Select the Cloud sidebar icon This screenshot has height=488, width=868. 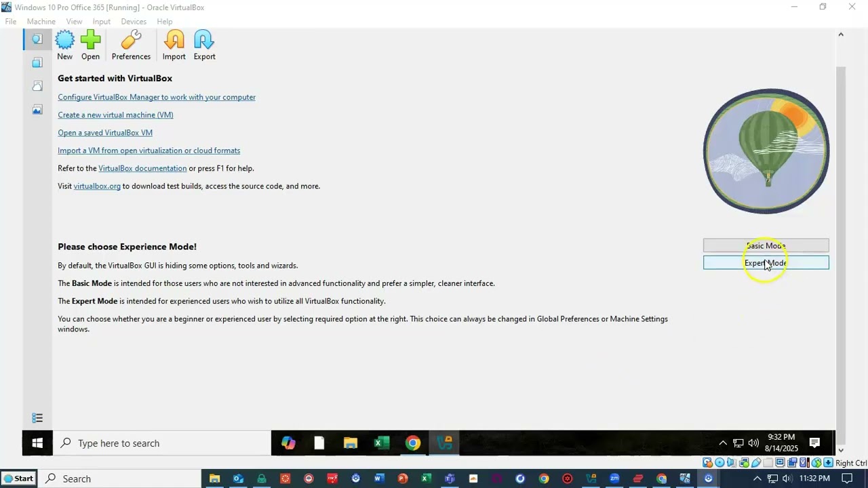(x=37, y=86)
